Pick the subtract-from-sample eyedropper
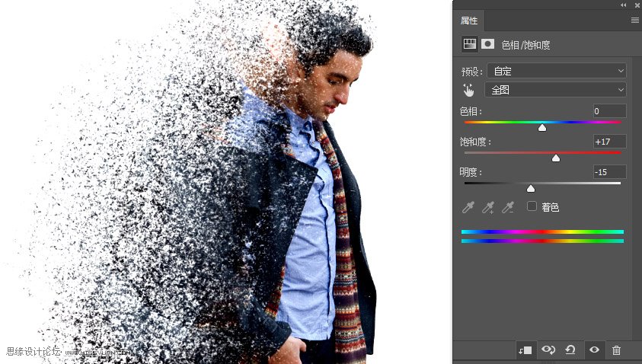The width and height of the screenshot is (642, 364). coord(508,208)
